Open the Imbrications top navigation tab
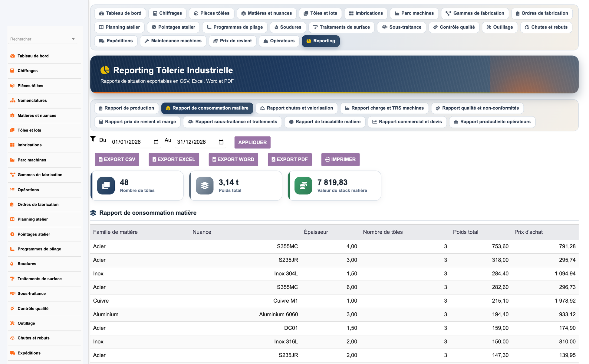 (366, 13)
